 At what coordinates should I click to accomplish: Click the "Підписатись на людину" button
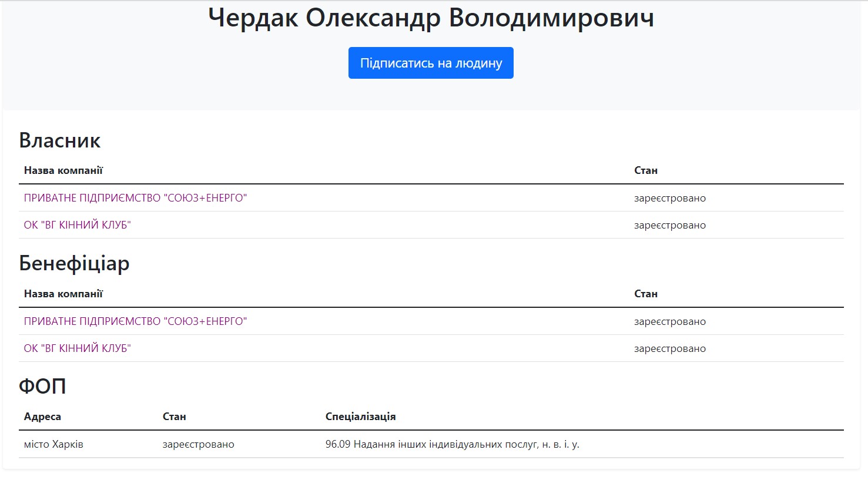point(431,63)
